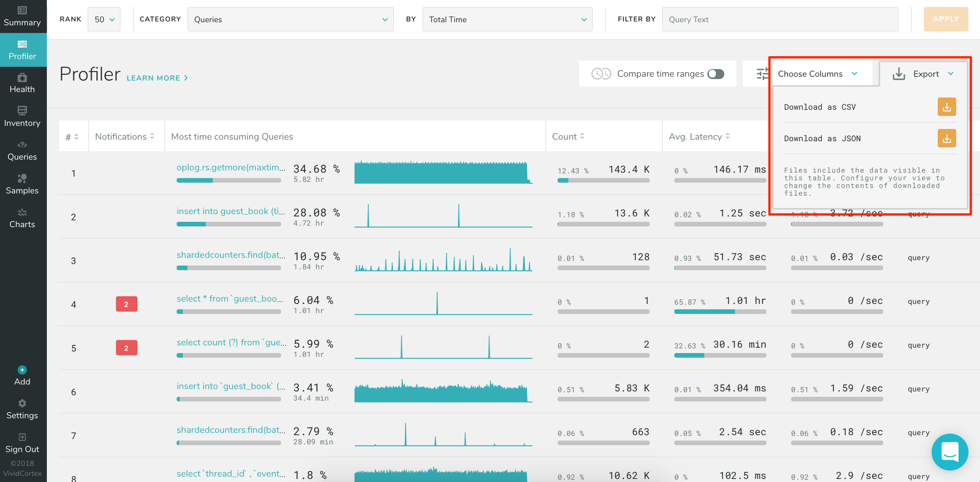Click the CSV download icon button
This screenshot has height=482, width=980.
pyautogui.click(x=947, y=107)
